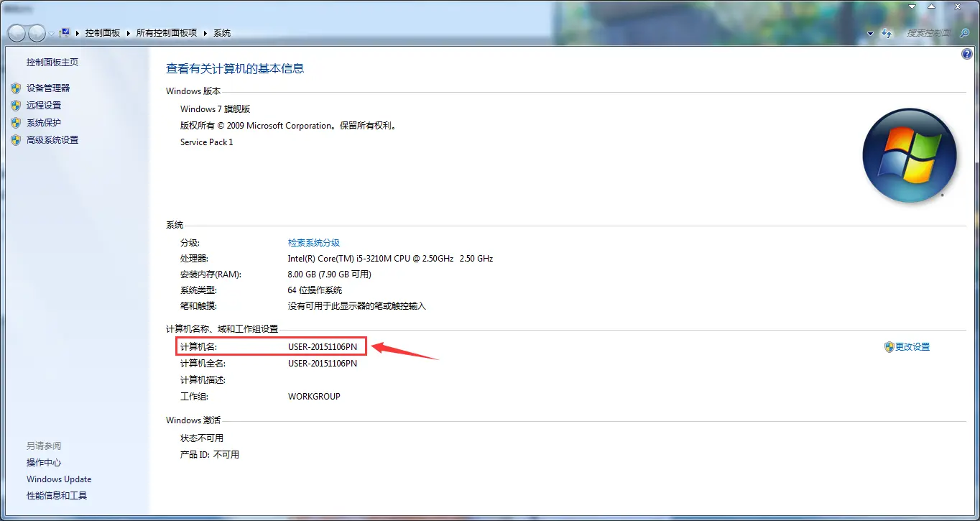
Task: Open 设备管理器 from the sidebar
Action: click(x=48, y=88)
